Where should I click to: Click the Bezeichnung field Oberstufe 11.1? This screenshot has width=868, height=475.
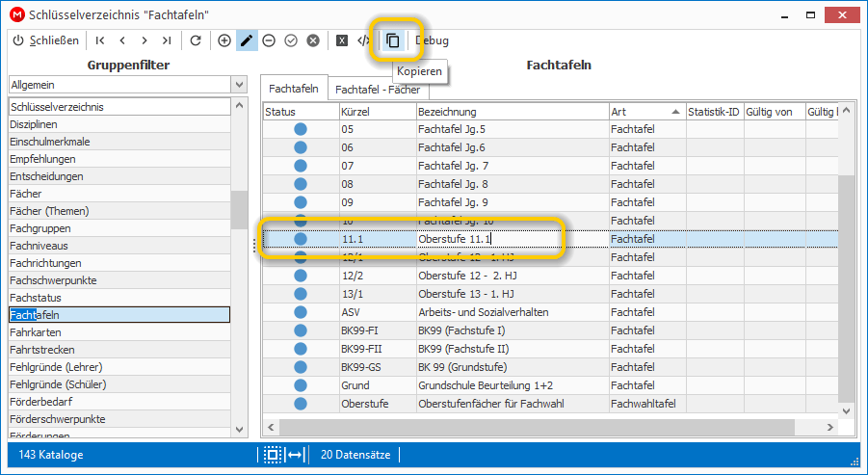tap(513, 239)
